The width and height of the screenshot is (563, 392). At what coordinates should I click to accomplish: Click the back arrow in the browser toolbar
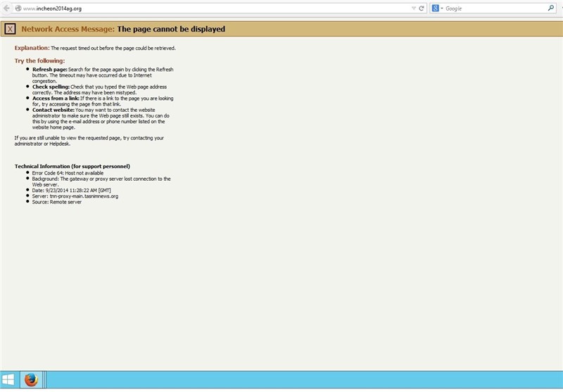pyautogui.click(x=6, y=8)
